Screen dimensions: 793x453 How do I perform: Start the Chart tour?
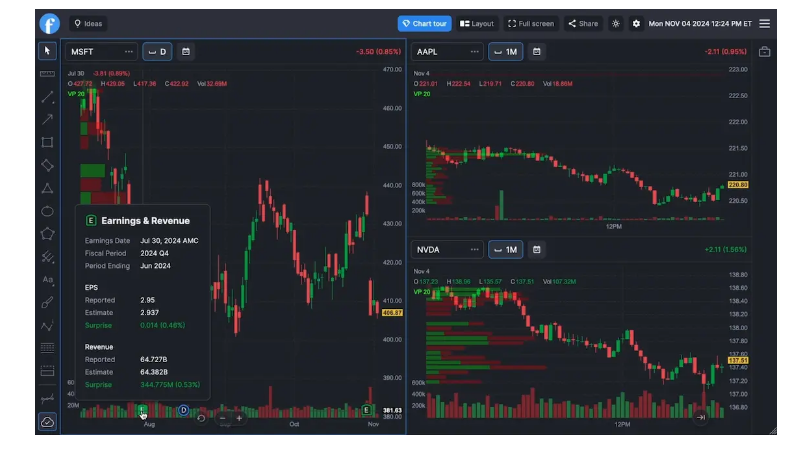pyautogui.click(x=424, y=24)
